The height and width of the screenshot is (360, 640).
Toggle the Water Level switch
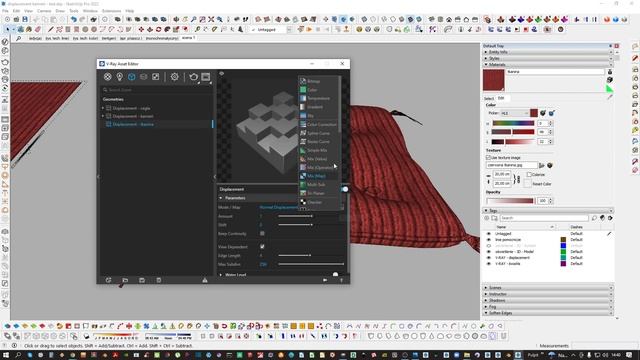[335, 275]
